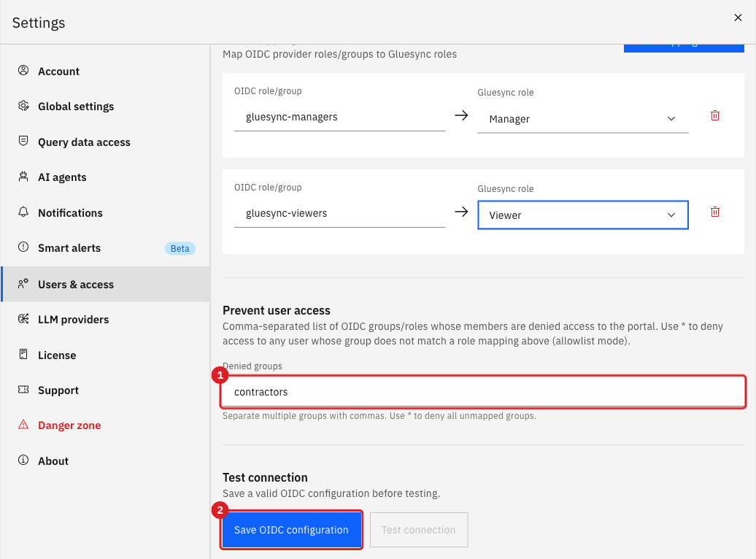Click the Notifications bell icon

click(x=23, y=212)
